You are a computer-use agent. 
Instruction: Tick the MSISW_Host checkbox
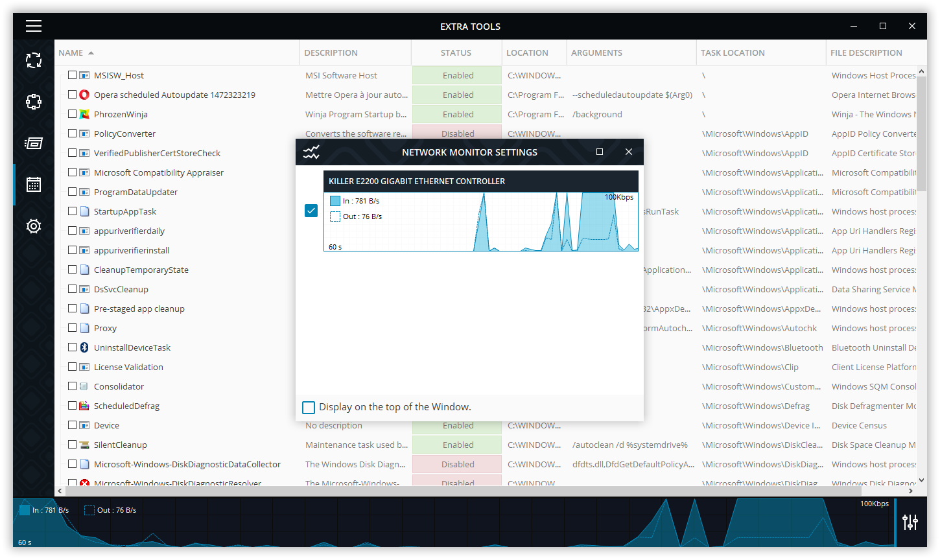point(73,75)
